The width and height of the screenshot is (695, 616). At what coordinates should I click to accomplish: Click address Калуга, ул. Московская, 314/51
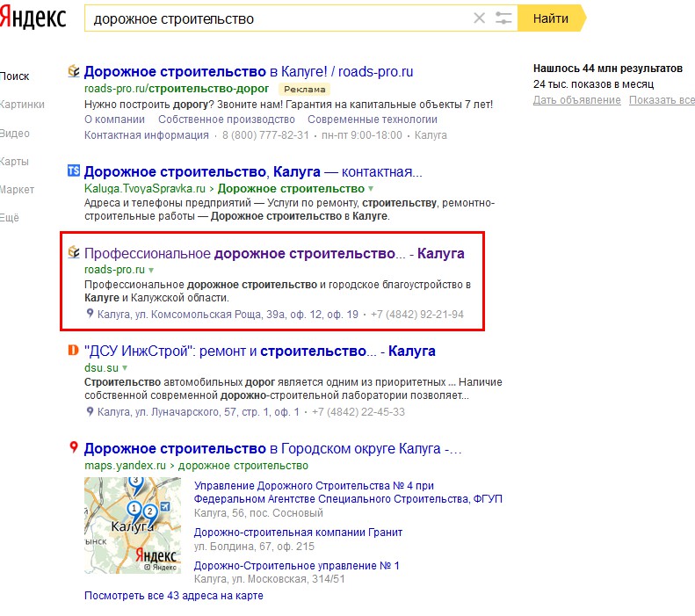(269, 579)
